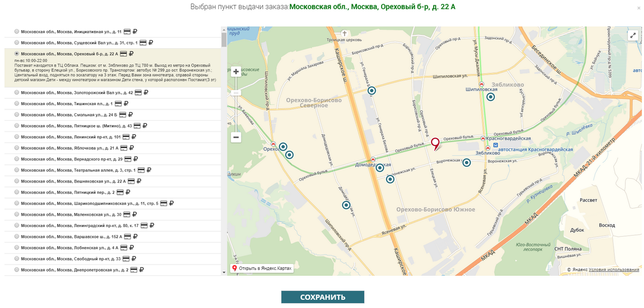Click card icon for Шарикоподшипниковская ул. row
Viewport: 644px width, 308px height.
pos(164,203)
